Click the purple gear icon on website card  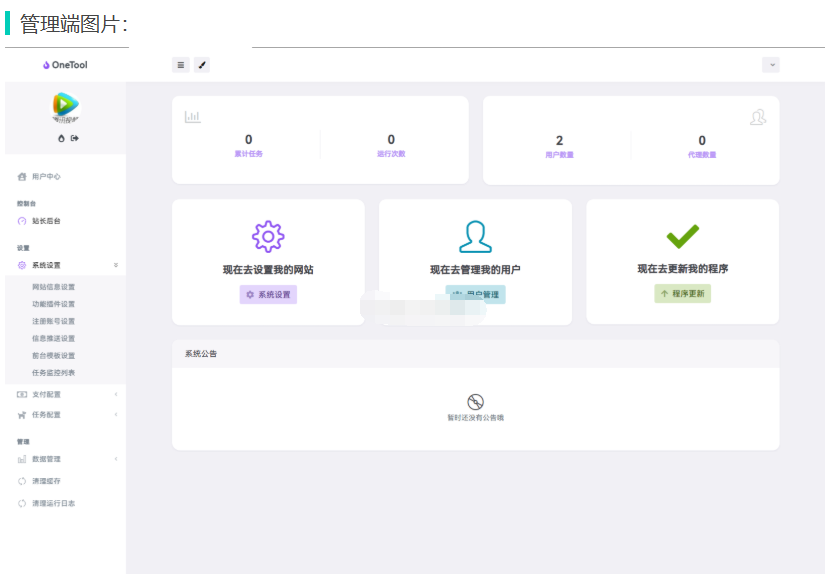268,236
